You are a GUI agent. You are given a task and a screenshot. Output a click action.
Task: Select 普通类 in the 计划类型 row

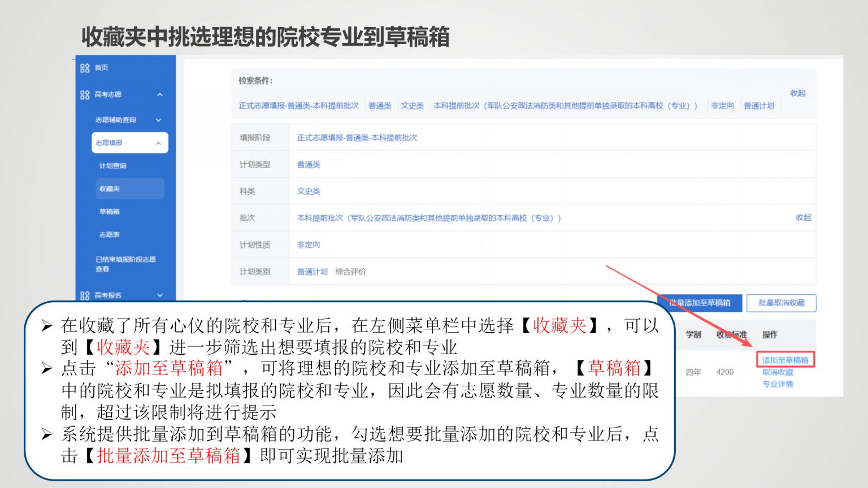[x=309, y=164]
